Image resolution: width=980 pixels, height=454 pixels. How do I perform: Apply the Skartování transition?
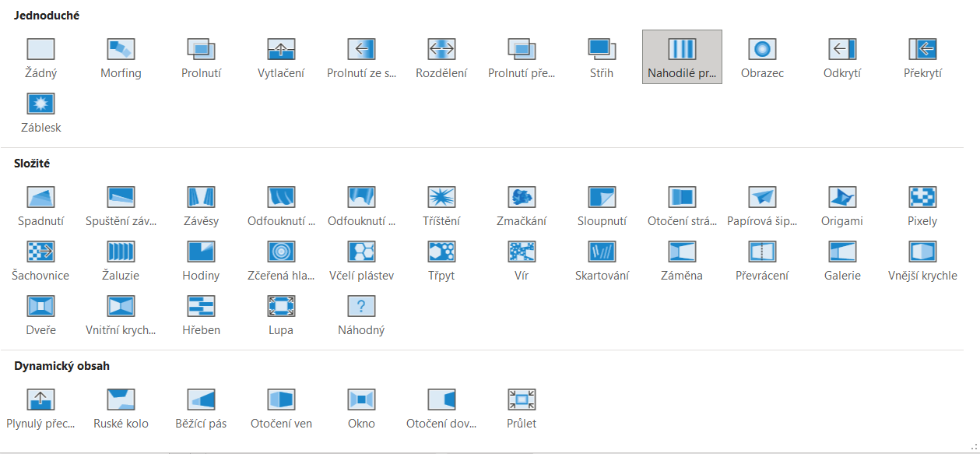602,259
